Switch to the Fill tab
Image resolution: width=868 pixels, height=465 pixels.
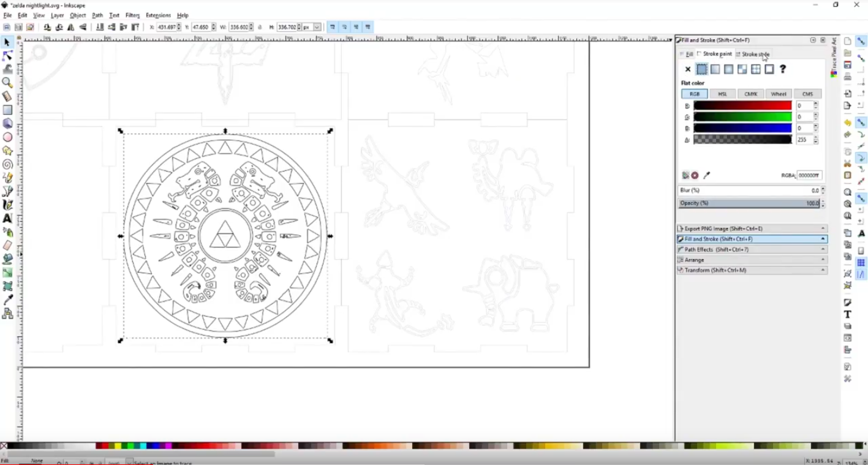(x=686, y=54)
